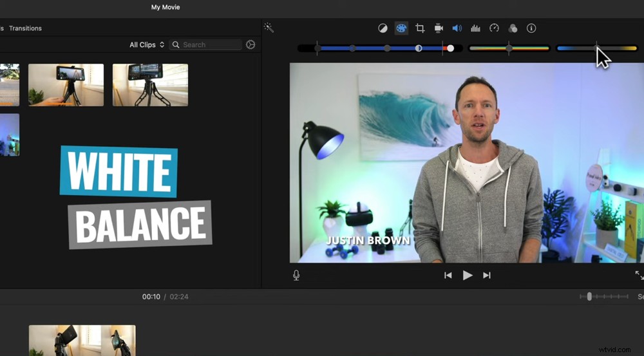Viewport: 644px width, 356px height.
Task: Click in the Search clips field
Action: (206, 45)
